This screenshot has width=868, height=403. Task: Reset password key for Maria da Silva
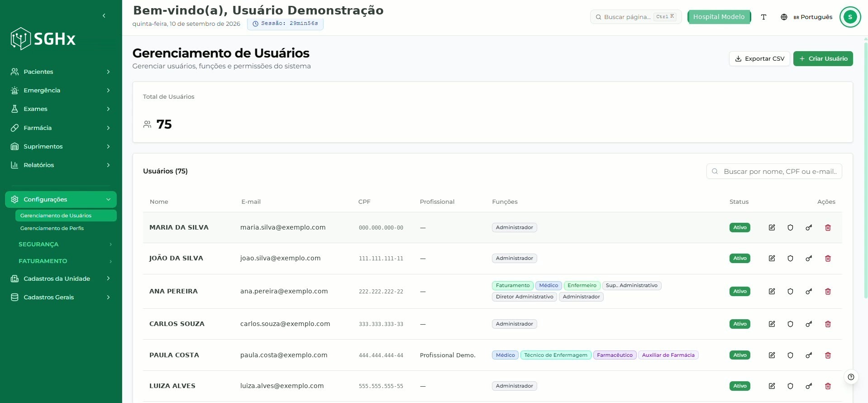coord(809,227)
